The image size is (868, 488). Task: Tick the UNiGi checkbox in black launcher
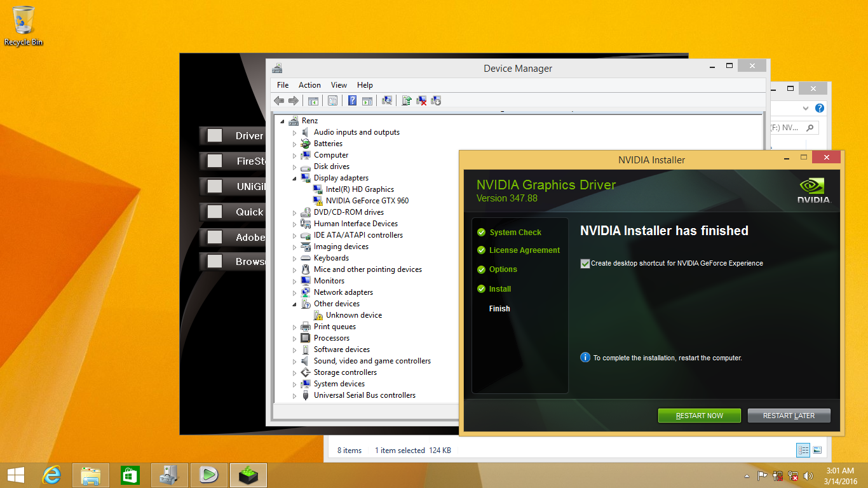click(x=215, y=186)
